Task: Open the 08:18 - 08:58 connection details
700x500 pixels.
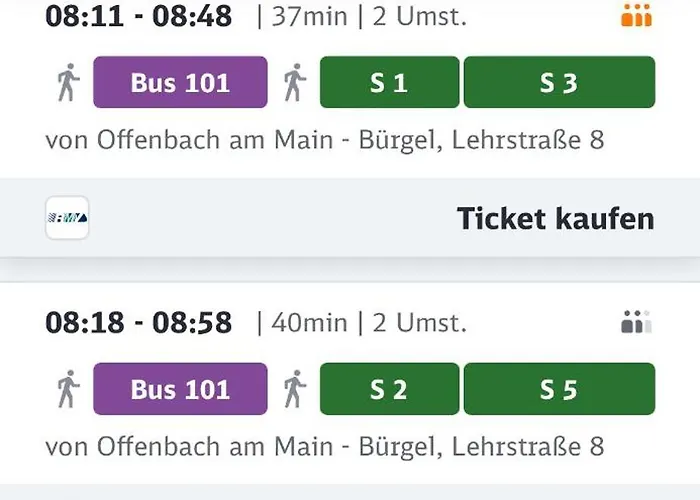Action: [139, 323]
